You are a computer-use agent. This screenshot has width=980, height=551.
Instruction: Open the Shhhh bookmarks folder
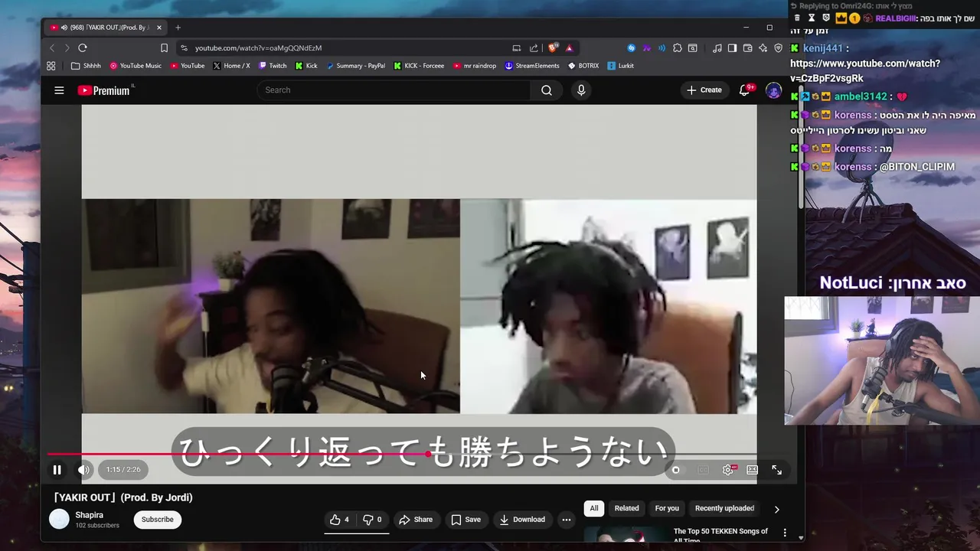86,66
